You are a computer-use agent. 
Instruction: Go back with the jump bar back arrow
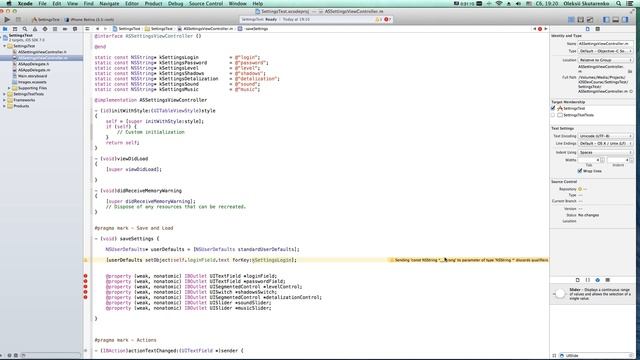coord(98,29)
